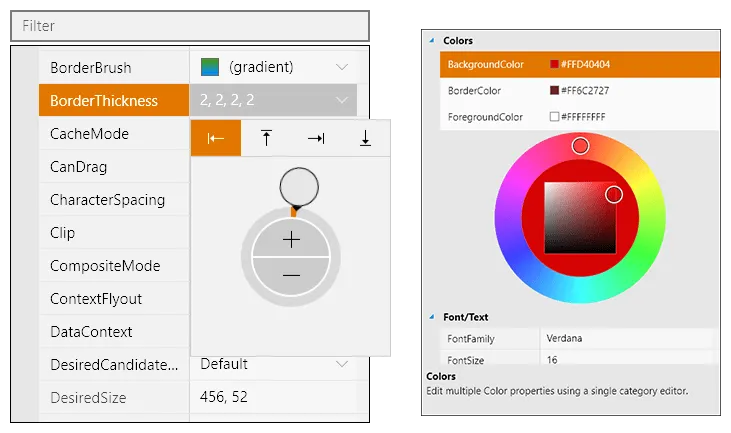
Task: Select the Clip property row
Action: [x=114, y=233]
